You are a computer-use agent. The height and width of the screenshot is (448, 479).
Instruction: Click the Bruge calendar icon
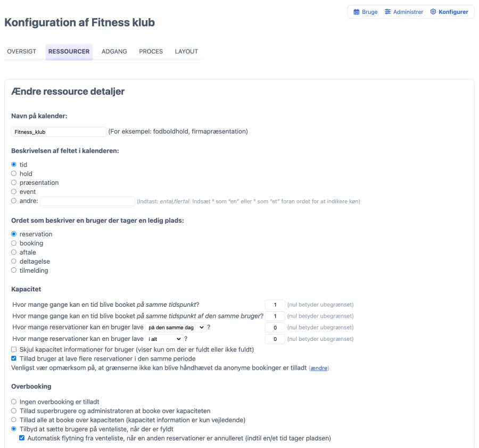(x=357, y=12)
